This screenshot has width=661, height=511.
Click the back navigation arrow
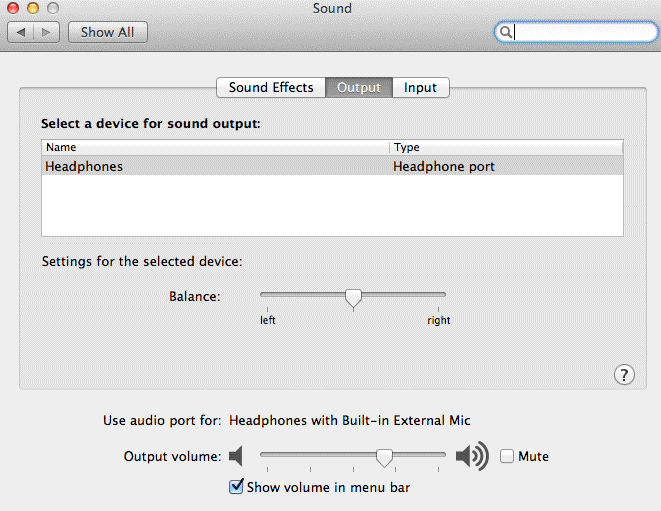[21, 32]
